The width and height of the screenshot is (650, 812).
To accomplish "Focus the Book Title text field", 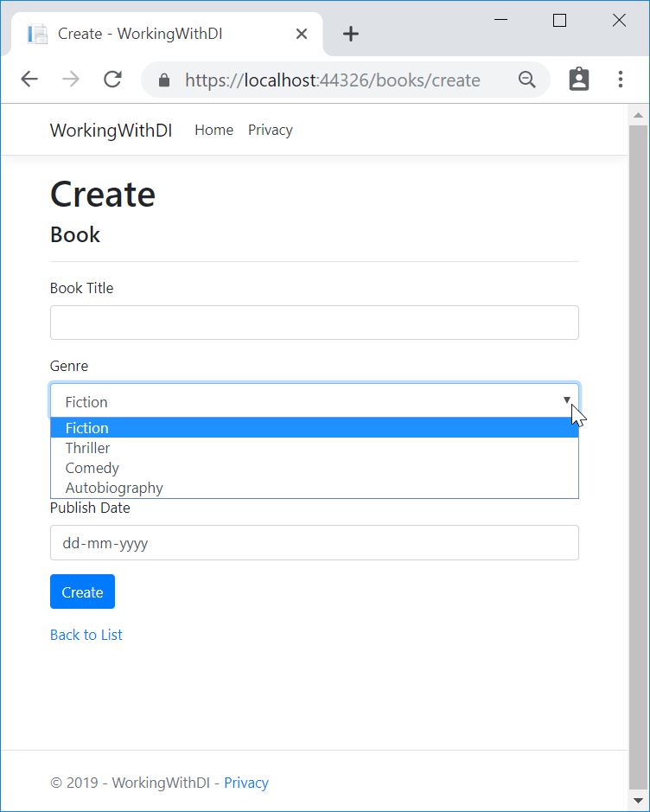I will coord(314,323).
